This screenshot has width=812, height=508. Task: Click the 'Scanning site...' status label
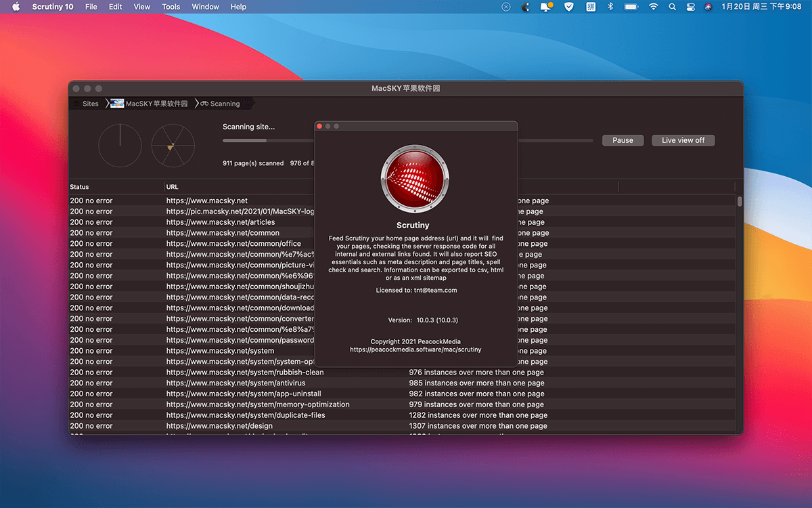248,127
